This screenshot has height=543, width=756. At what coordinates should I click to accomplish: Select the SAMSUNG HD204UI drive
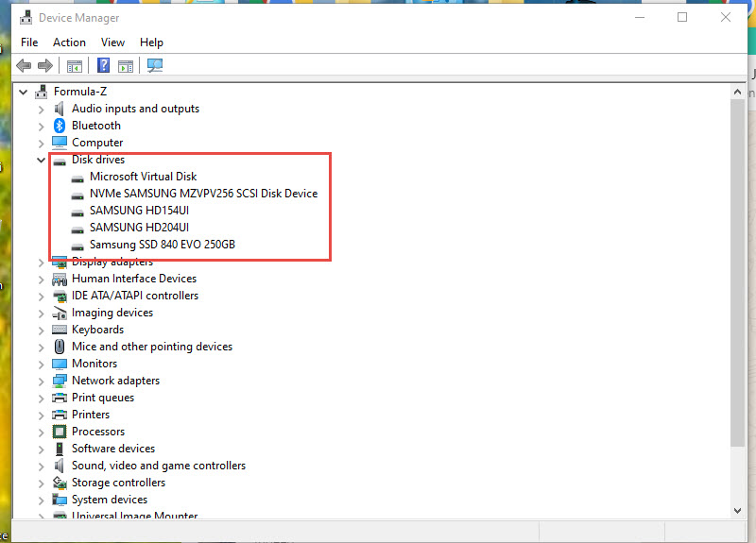(x=139, y=228)
